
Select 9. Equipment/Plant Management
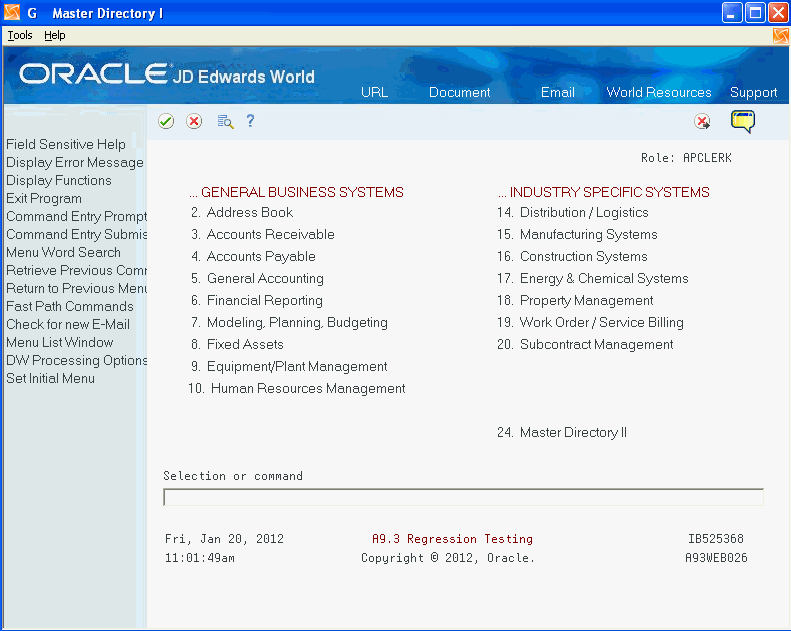(289, 367)
